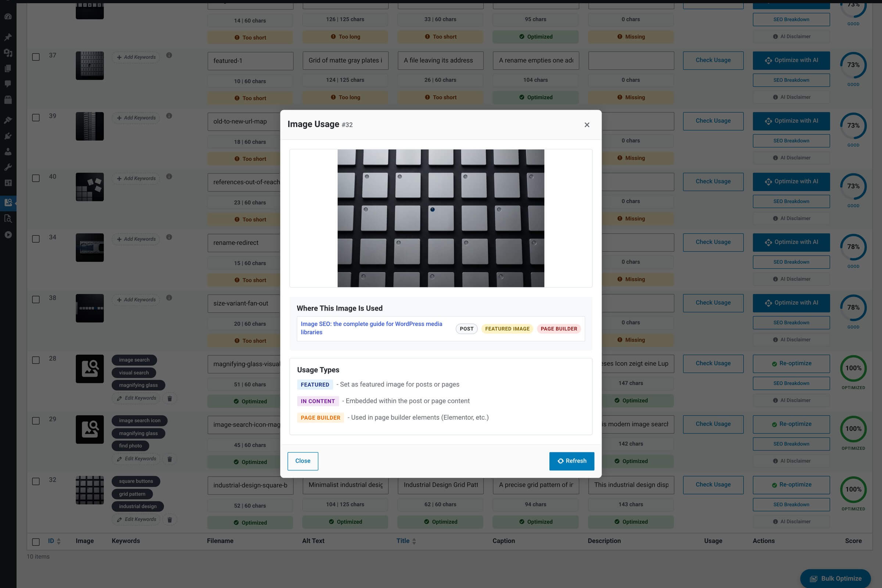
Task: Close the Image Usage dialog with X
Action: 587,125
